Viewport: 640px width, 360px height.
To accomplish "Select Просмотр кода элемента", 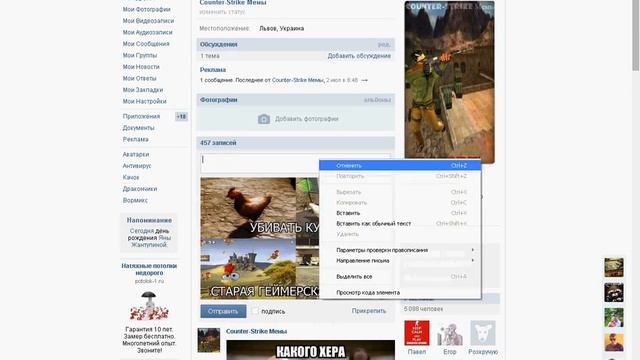I will pyautogui.click(x=400, y=292).
